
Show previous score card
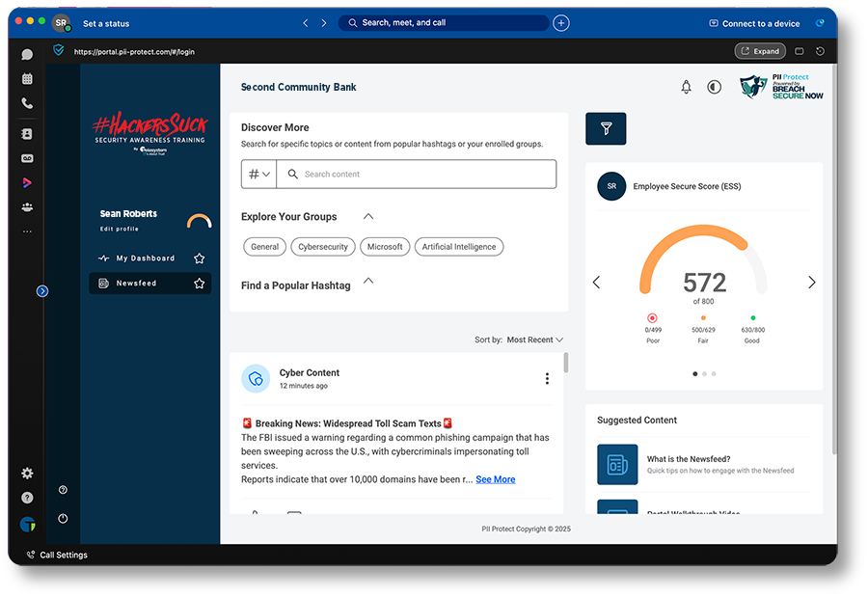(x=596, y=283)
